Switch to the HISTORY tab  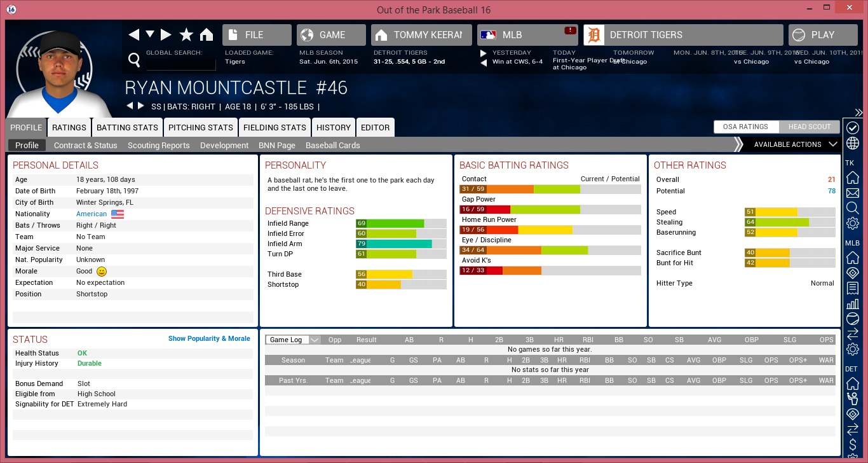click(334, 127)
